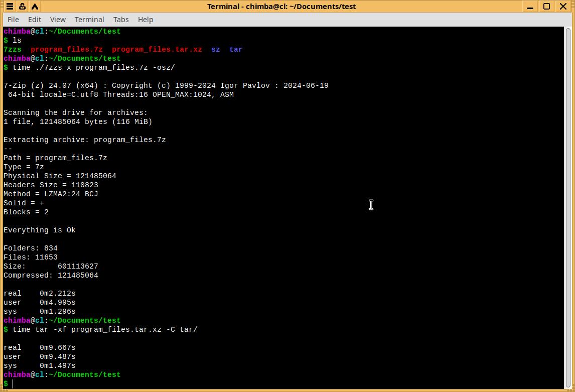Click the '64-bit locale=C.utf8 Threads:16' line
Screen dimensions: 575x392
[x=121, y=94]
